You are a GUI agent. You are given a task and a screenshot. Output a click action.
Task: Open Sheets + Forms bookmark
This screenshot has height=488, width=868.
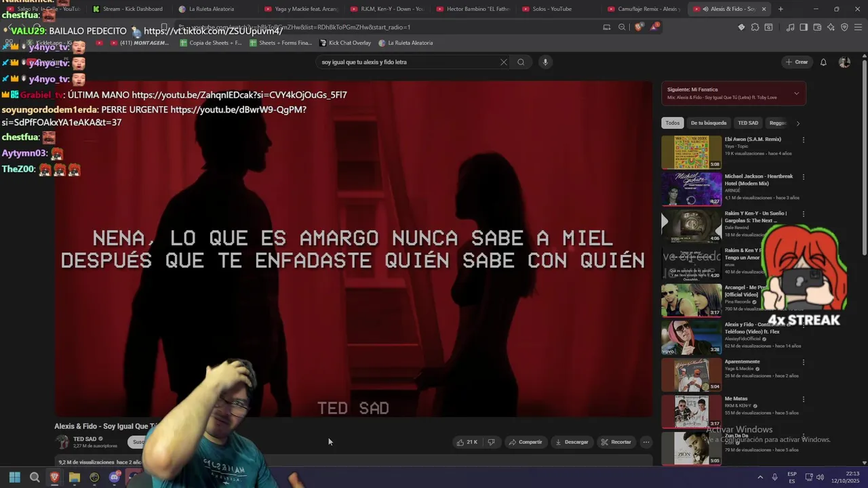pos(281,43)
